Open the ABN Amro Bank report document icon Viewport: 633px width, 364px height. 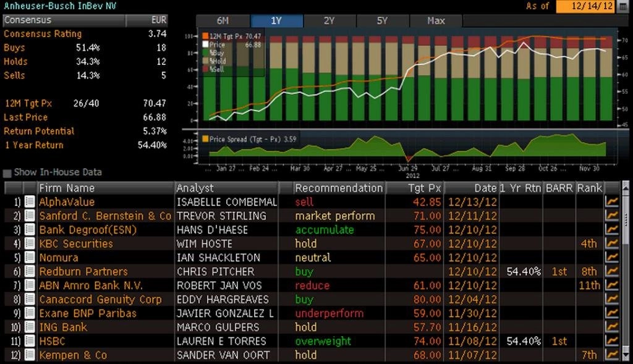pos(30,285)
